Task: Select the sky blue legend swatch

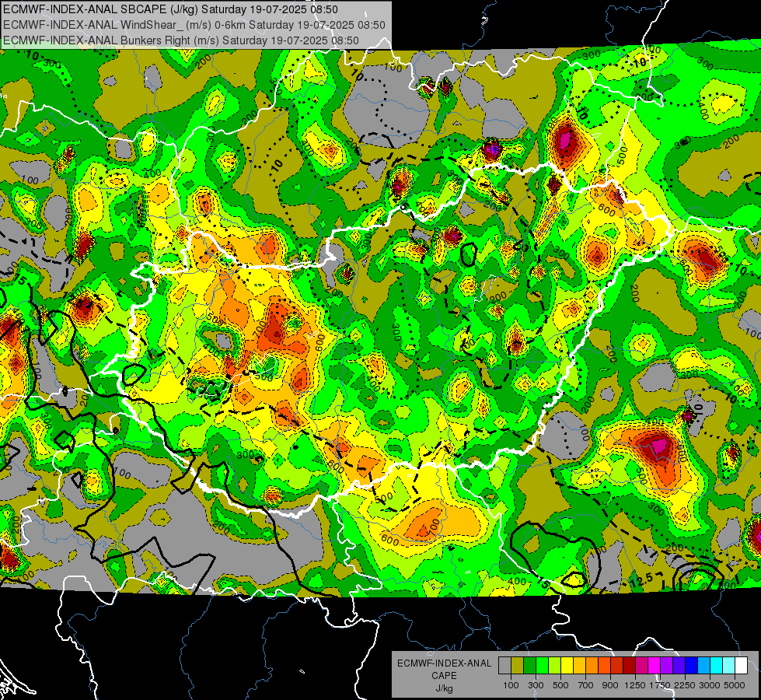Action: click(x=704, y=666)
